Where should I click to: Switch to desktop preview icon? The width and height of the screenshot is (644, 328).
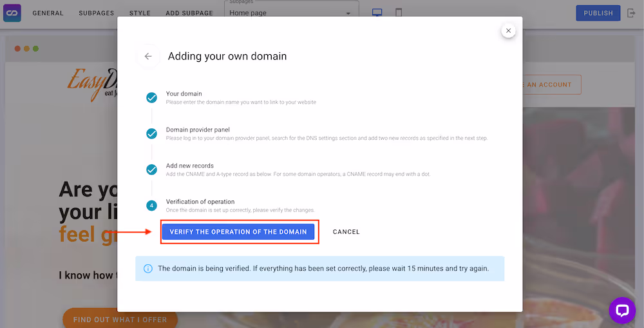coord(377,13)
